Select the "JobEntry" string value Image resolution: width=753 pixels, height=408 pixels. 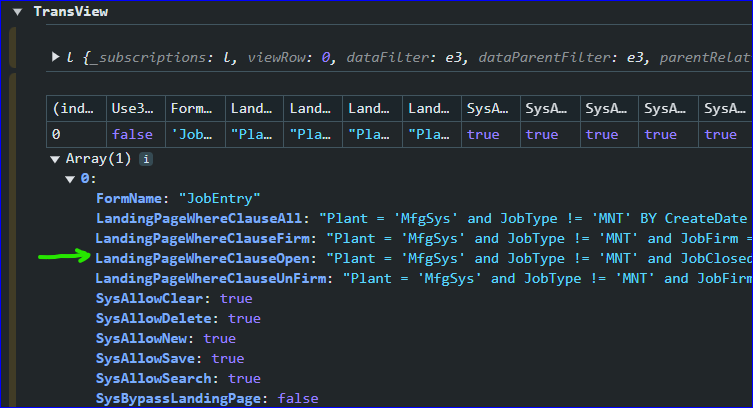tap(219, 199)
